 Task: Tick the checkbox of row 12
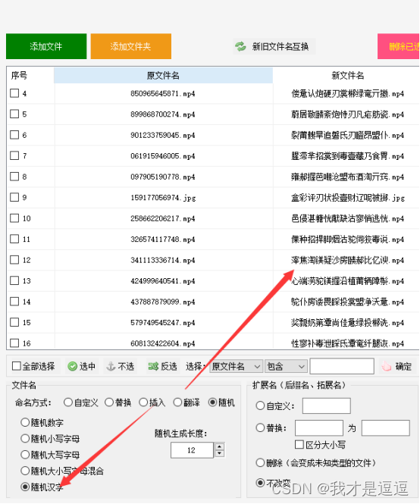coord(14,260)
